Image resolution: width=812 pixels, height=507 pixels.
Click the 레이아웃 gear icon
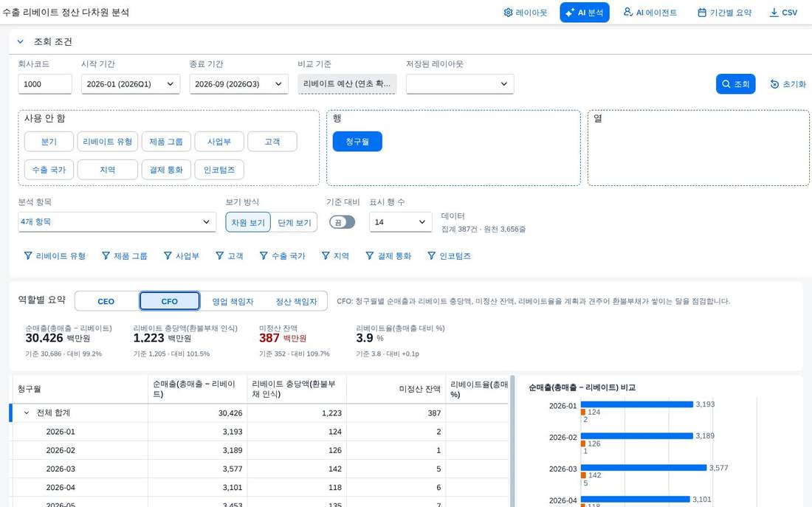[x=508, y=13]
